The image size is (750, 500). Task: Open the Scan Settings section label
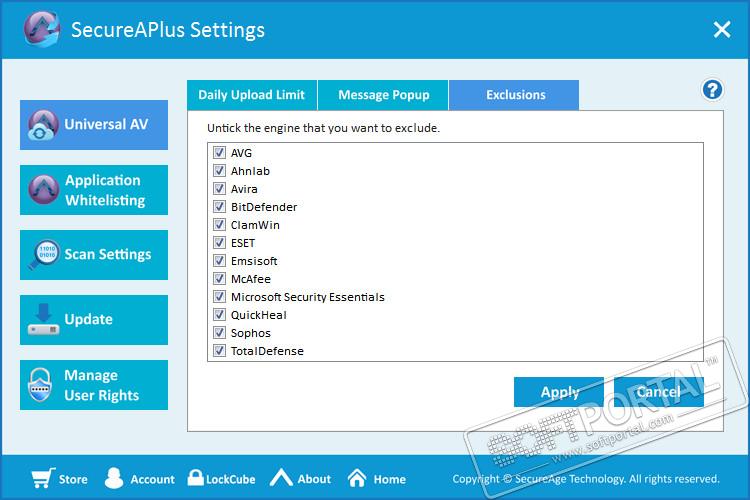click(x=108, y=255)
